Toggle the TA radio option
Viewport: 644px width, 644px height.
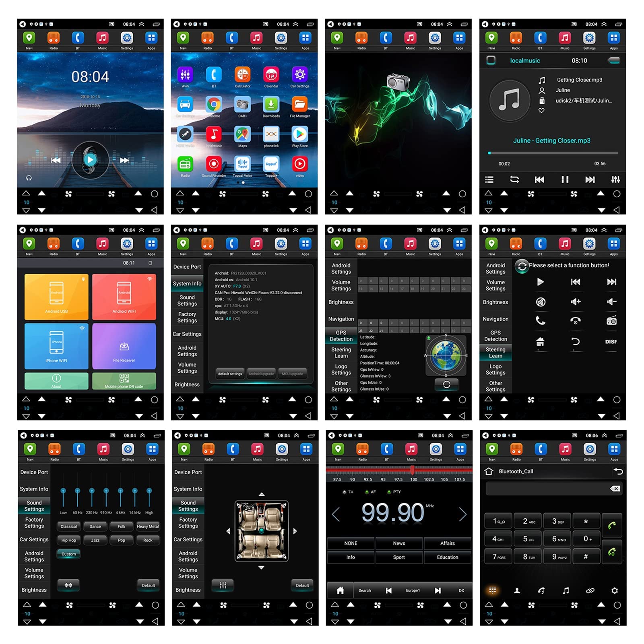click(348, 492)
